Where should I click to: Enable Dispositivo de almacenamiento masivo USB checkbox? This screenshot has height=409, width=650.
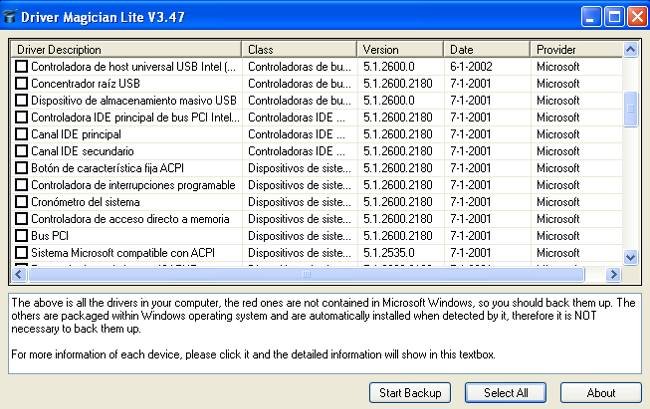[21, 101]
